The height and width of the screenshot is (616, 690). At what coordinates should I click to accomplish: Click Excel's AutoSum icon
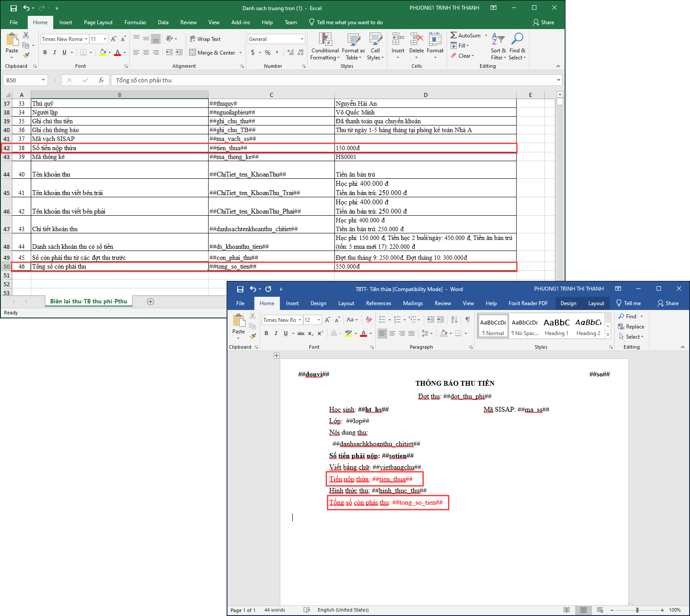454,35
